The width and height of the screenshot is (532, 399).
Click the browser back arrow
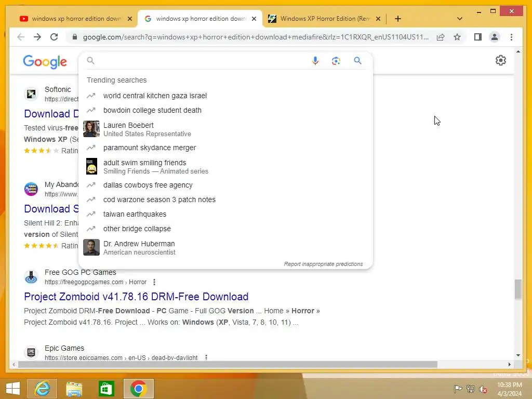21,37
